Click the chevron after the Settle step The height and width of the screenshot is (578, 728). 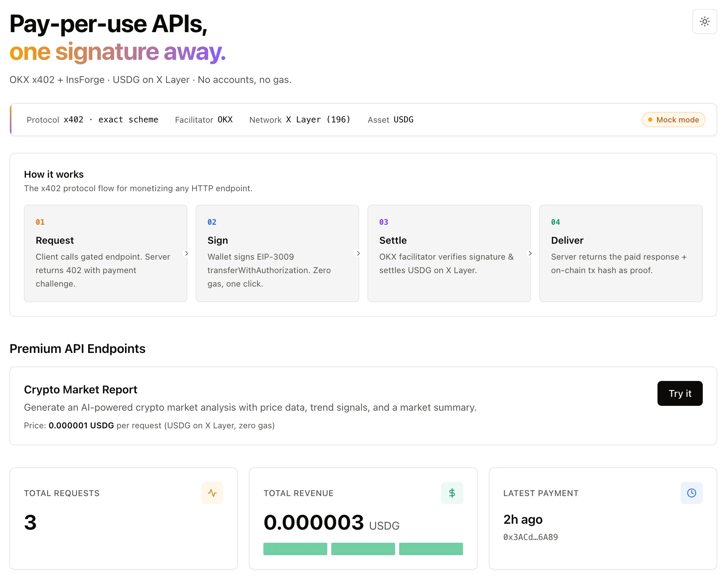(530, 253)
